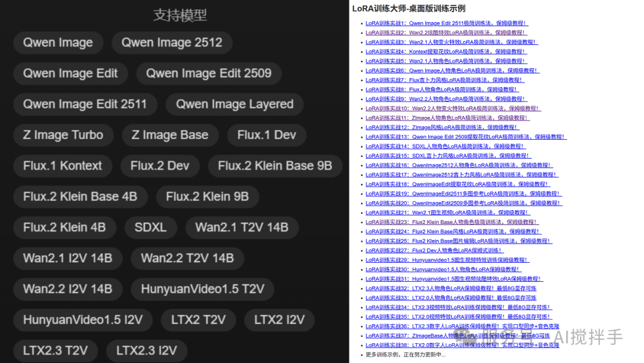Viewport: 644px width, 363px height.
Task: Open LoRA训练实战13 Qwen Image Edit 2509 link
Action: pos(466,137)
